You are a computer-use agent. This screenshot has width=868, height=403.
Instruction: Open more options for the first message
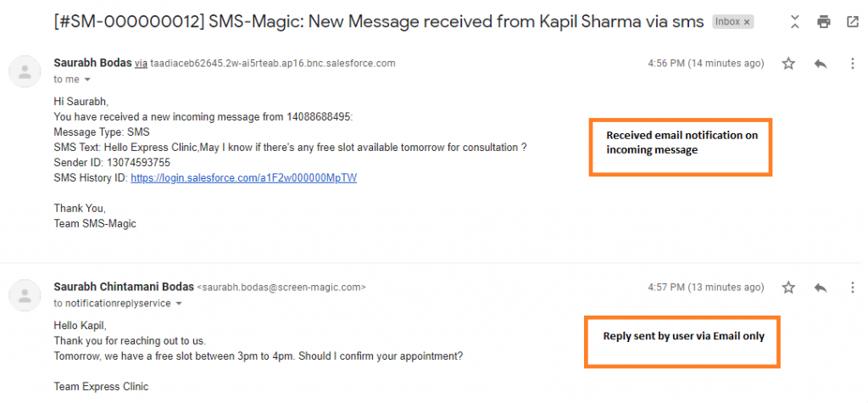851,64
